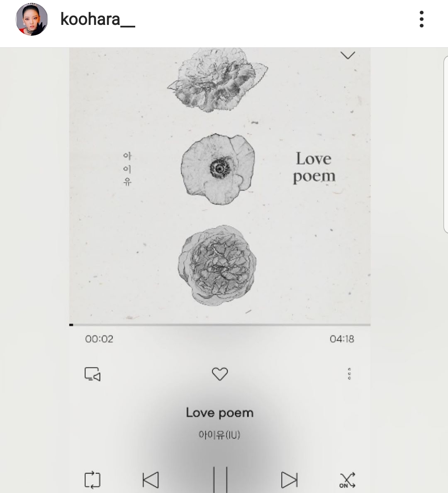Skip to the next track
This screenshot has height=493, width=448.
pyautogui.click(x=289, y=480)
